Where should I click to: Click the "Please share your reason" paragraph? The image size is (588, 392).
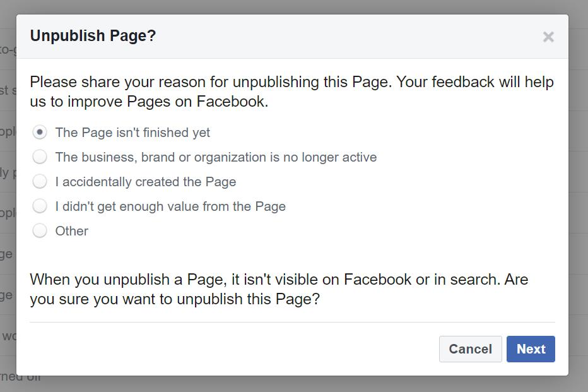[291, 92]
